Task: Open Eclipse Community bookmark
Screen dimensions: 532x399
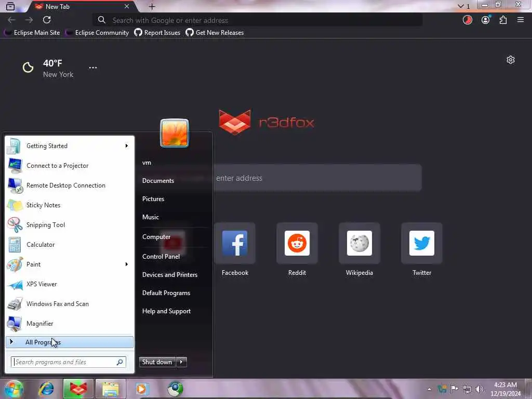Action: [97, 33]
